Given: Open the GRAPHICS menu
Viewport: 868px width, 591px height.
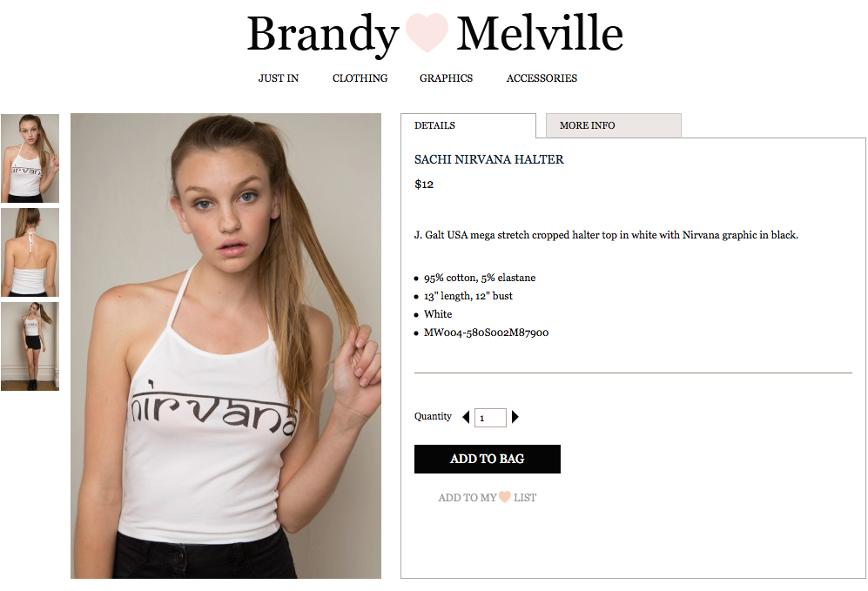Looking at the screenshot, I should tap(446, 78).
